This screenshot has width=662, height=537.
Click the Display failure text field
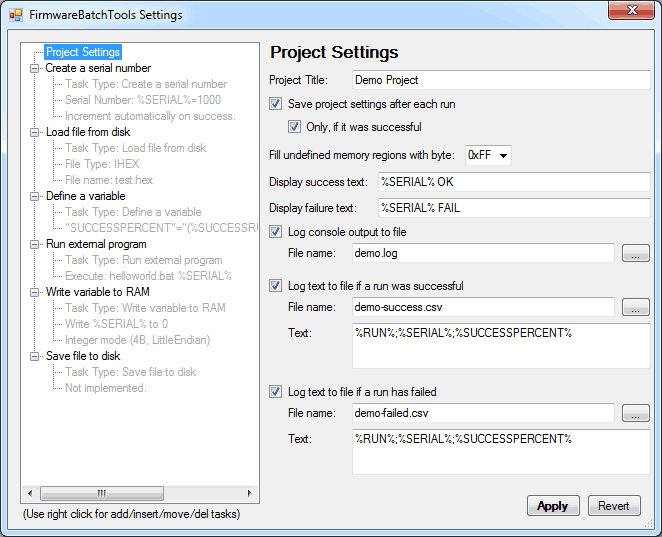(513, 208)
